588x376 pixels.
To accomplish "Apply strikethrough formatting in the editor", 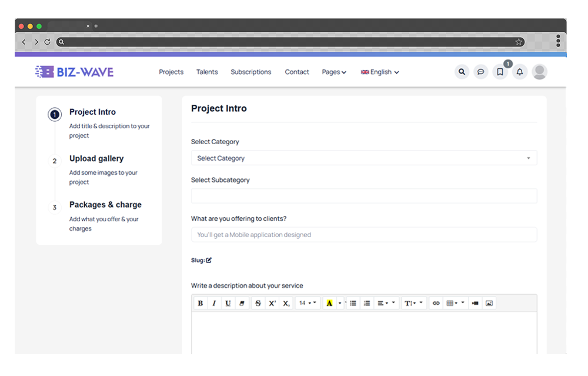I will pyautogui.click(x=257, y=302).
